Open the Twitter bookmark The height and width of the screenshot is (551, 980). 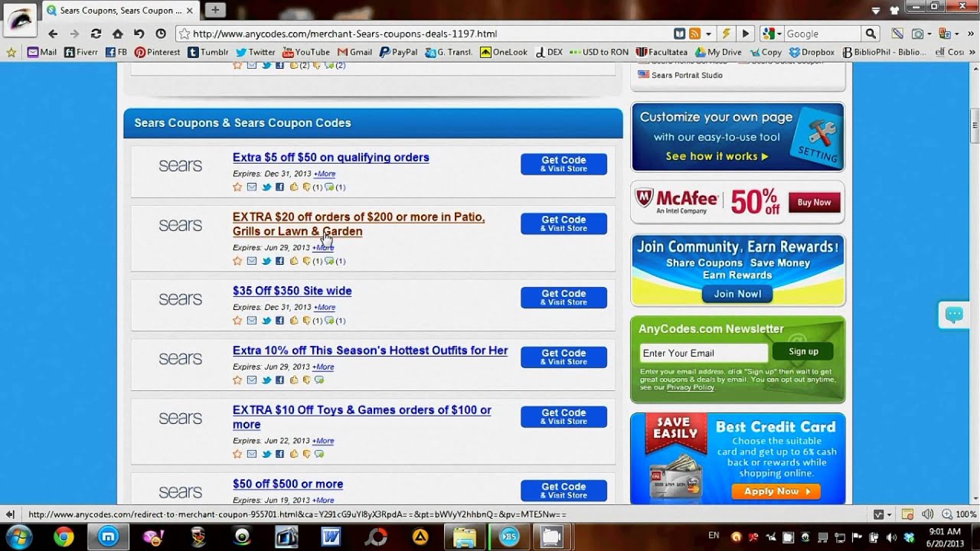255,52
